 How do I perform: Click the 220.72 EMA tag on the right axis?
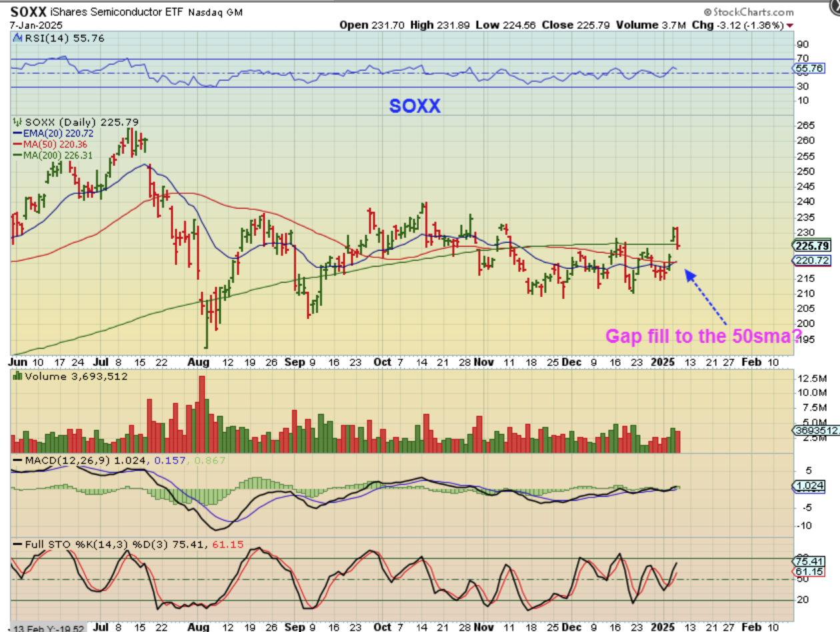pos(812,260)
